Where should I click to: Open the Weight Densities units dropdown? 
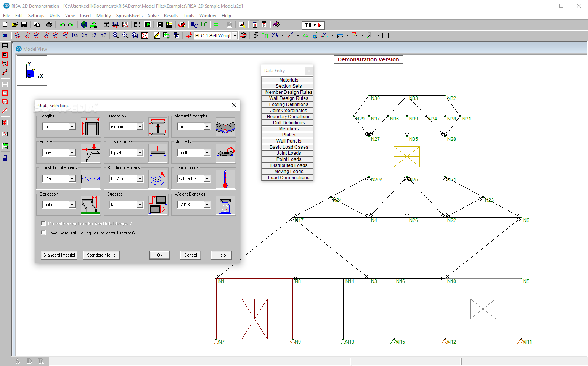coord(207,205)
